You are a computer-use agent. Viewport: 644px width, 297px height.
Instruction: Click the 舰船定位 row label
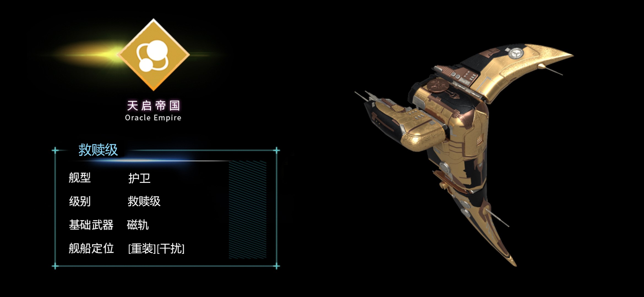91,248
